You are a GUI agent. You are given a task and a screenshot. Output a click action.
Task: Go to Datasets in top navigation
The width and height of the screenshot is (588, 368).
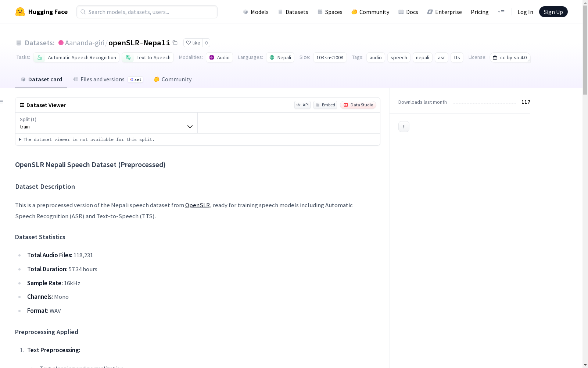point(293,12)
